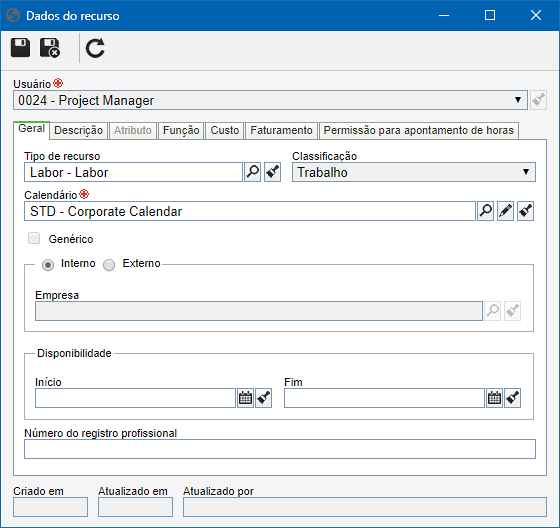Enable the Genérico checkbox
This screenshot has height=528, width=560.
click(x=34, y=238)
